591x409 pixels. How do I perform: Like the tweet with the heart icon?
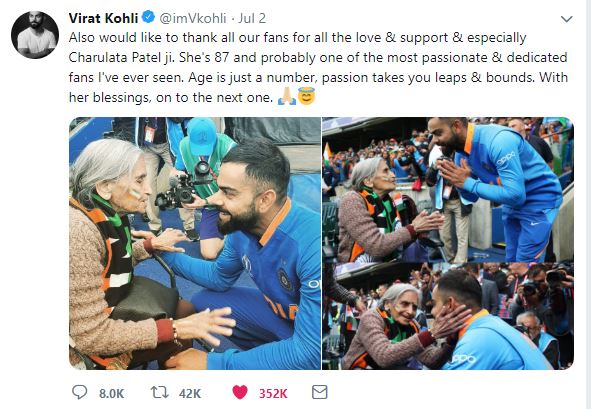tap(240, 392)
